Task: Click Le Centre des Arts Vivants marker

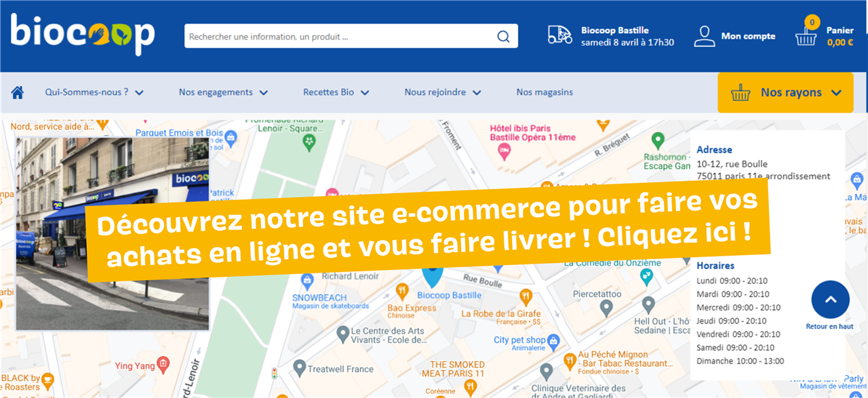Action: (343, 334)
